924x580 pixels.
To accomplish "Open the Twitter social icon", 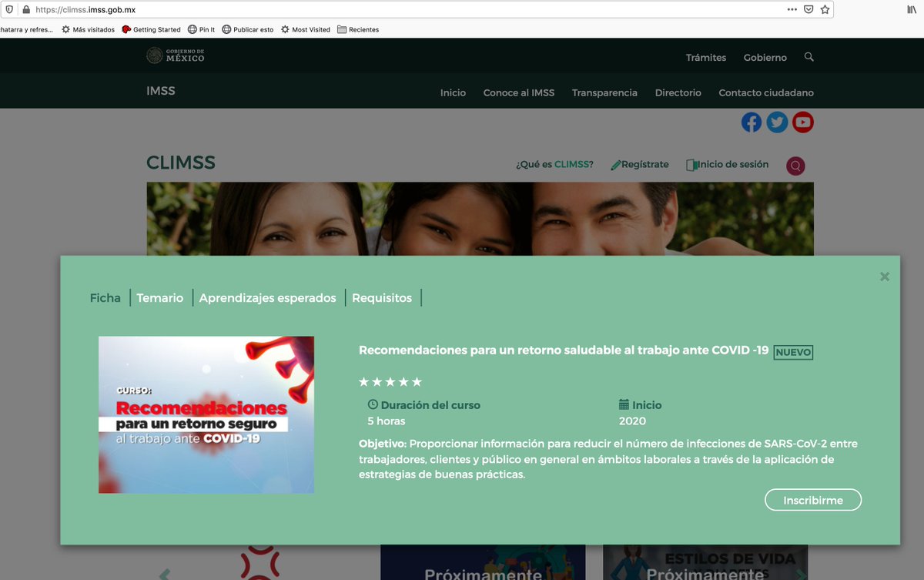I will [x=777, y=122].
